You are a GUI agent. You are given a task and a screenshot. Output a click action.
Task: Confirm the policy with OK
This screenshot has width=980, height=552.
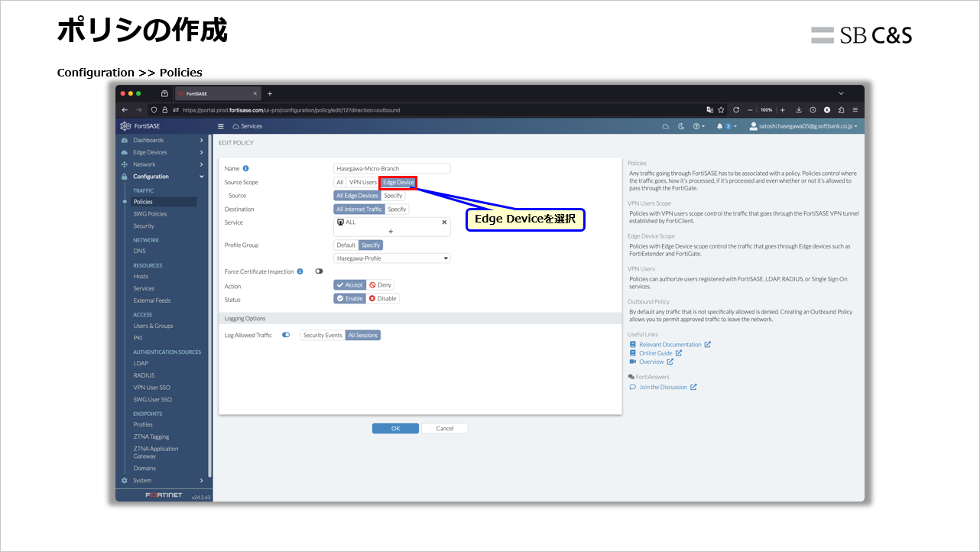[x=395, y=428]
